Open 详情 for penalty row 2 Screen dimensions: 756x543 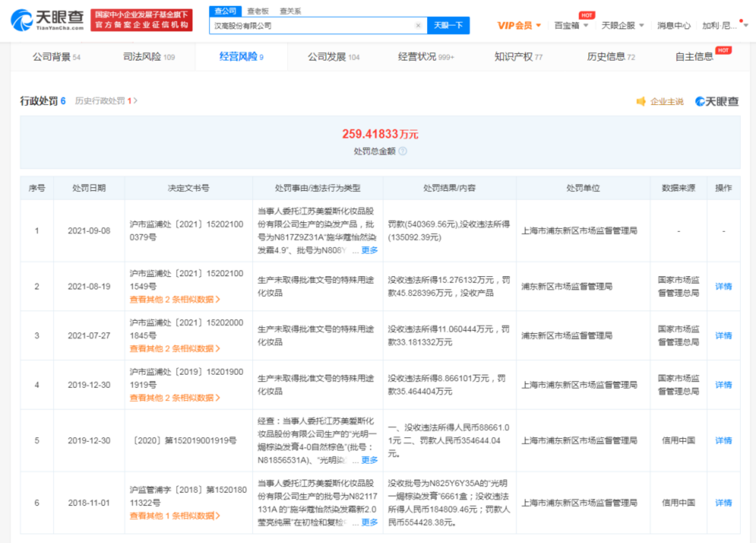(x=723, y=287)
